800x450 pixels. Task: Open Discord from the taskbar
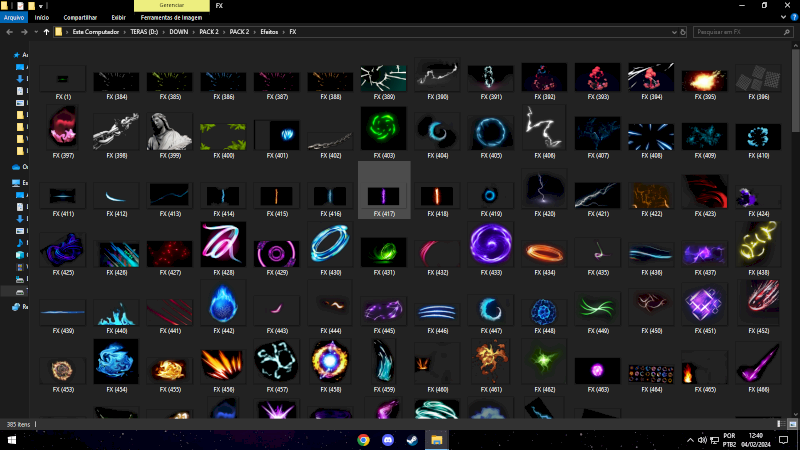click(388, 440)
